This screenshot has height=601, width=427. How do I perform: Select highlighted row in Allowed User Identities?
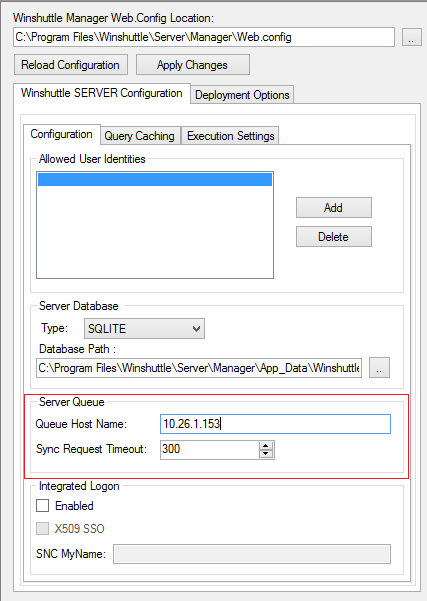(155, 179)
